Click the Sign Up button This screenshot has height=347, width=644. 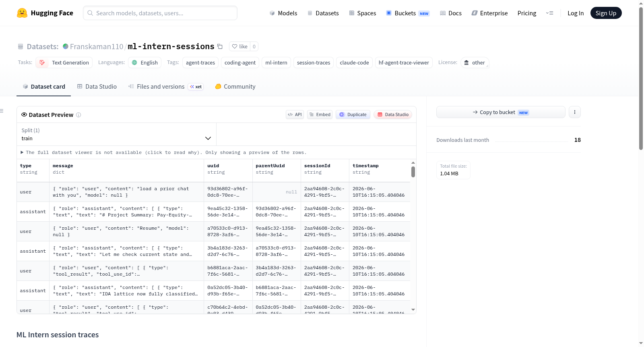(606, 13)
